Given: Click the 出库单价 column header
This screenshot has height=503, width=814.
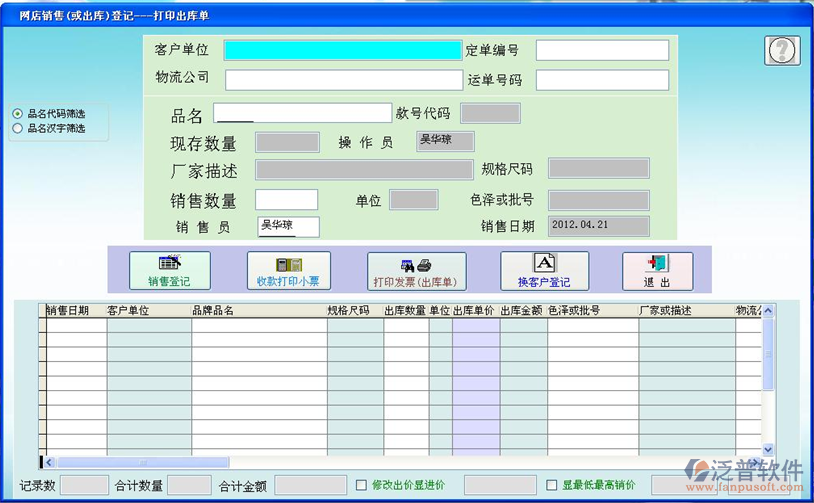Looking at the screenshot, I should click(x=476, y=310).
